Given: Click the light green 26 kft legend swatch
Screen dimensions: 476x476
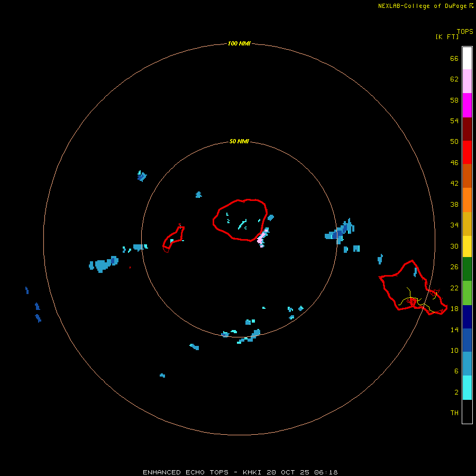Looking at the screenshot, I should point(467,292).
